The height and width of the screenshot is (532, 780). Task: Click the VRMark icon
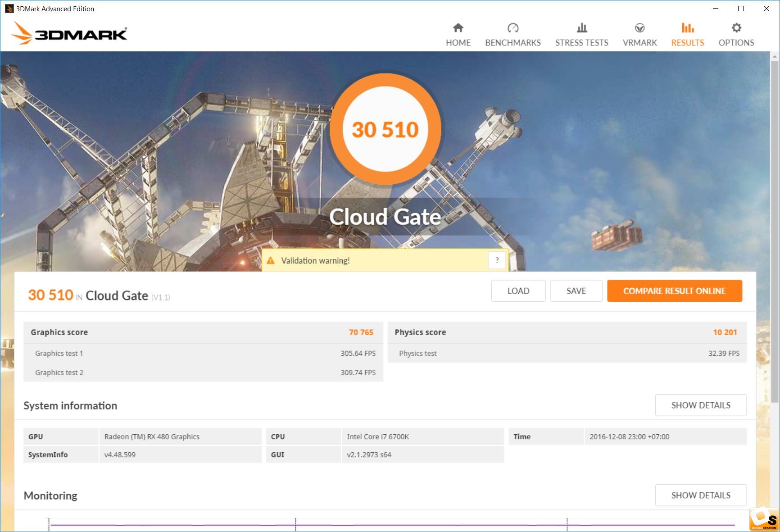pos(639,28)
